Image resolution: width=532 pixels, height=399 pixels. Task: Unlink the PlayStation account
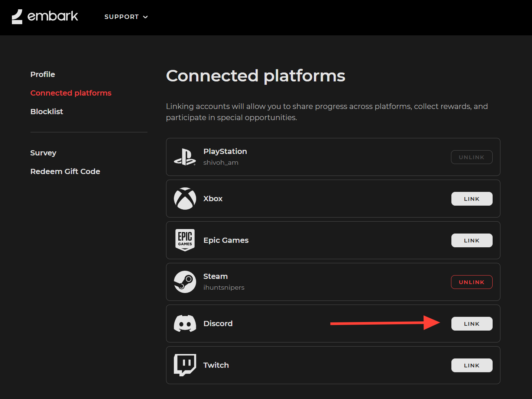472,157
